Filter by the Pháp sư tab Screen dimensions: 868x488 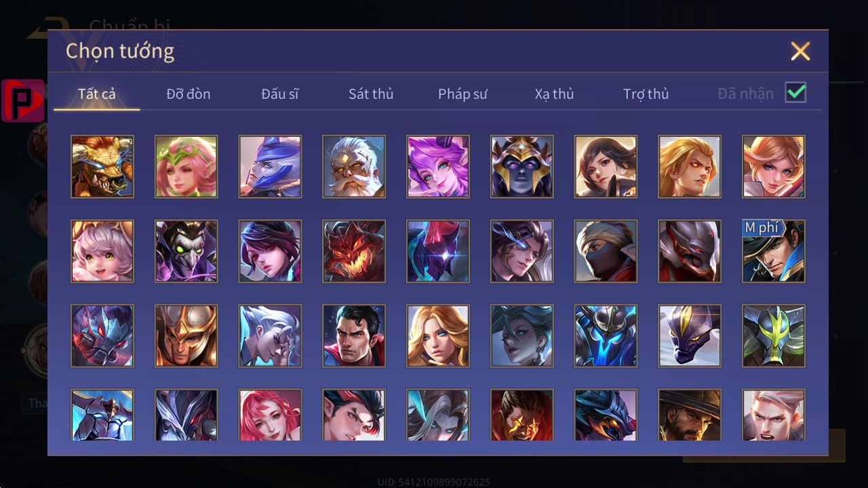462,94
